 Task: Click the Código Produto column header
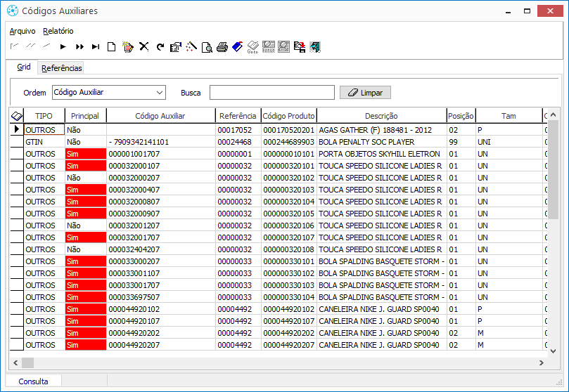(x=289, y=116)
